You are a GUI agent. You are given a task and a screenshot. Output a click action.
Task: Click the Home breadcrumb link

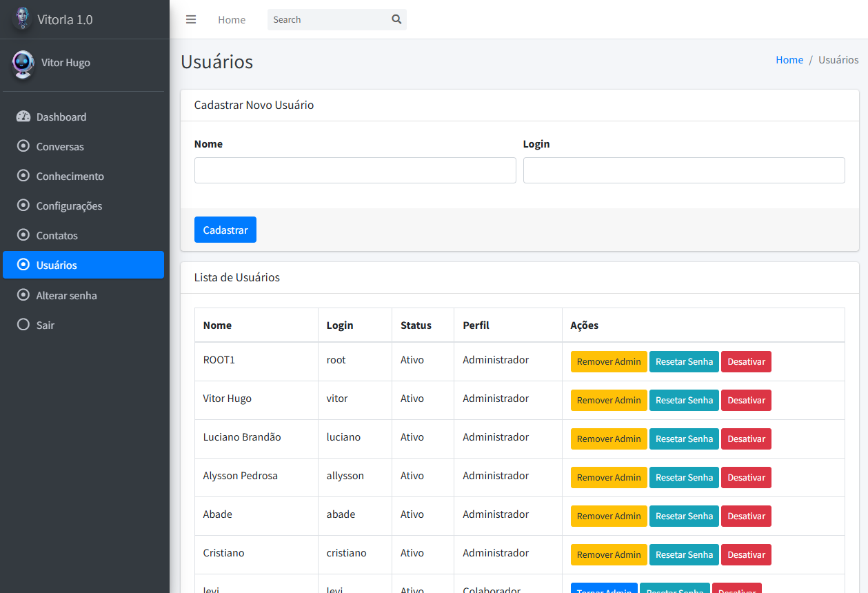tap(789, 60)
